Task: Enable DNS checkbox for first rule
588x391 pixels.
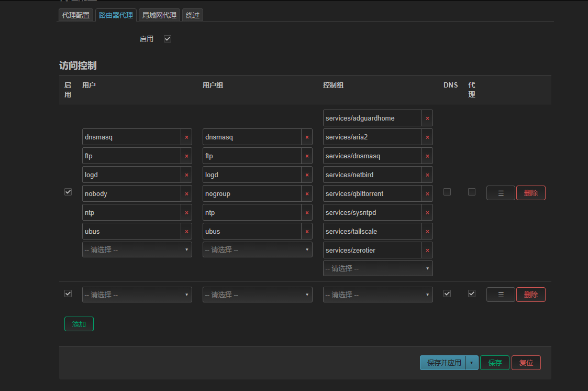Action: tap(447, 192)
